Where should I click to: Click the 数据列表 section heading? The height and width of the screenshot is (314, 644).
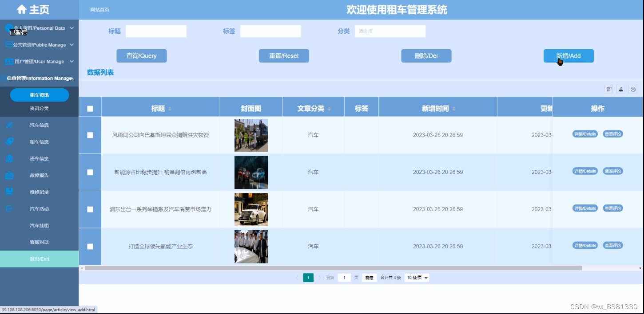coord(100,72)
